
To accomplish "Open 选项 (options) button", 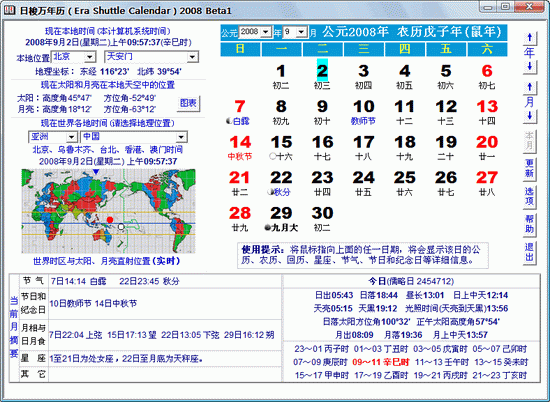I will tap(530, 197).
